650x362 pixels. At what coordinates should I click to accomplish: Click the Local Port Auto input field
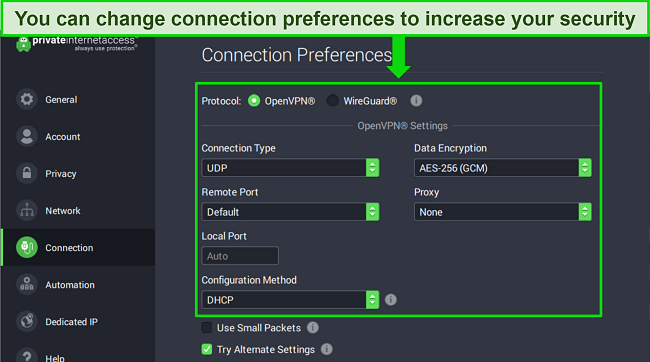tap(240, 256)
